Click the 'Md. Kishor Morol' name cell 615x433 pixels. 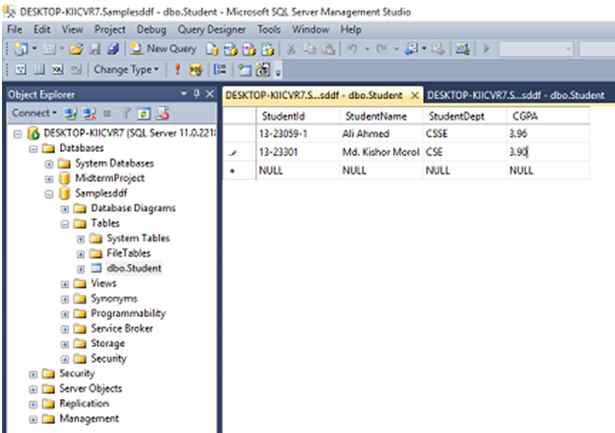pyautogui.click(x=381, y=152)
